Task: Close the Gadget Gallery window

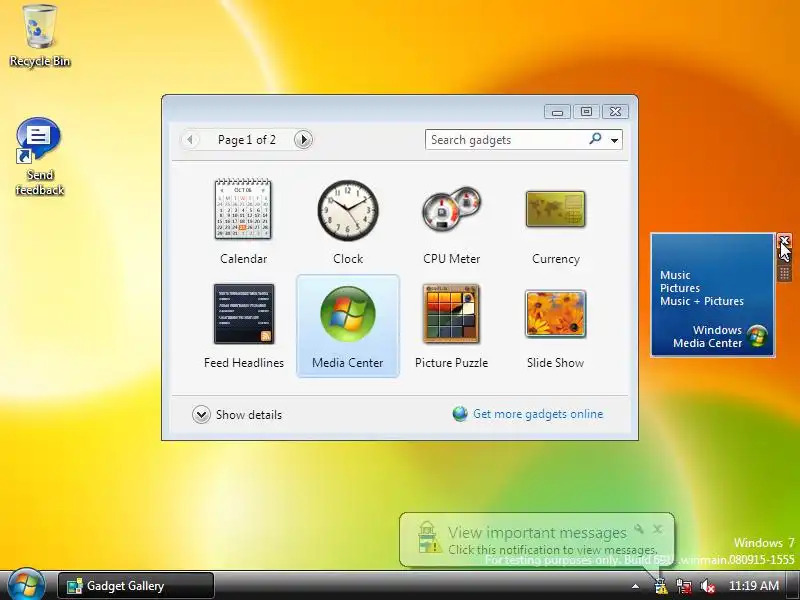Action: pyautogui.click(x=615, y=112)
